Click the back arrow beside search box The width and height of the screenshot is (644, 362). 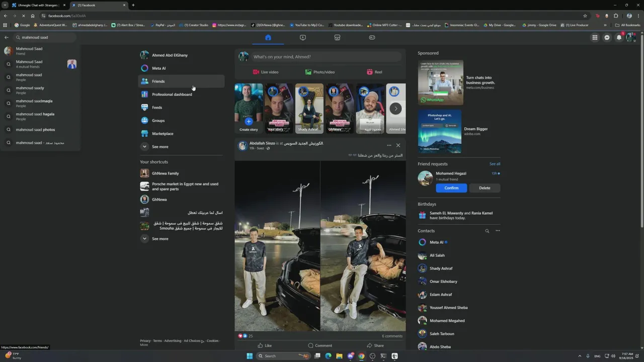[7, 37]
